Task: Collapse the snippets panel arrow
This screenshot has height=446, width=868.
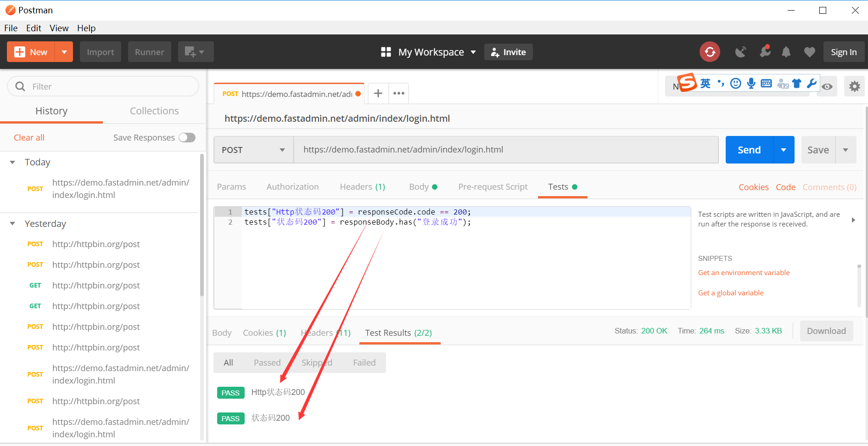Action: [x=853, y=220]
